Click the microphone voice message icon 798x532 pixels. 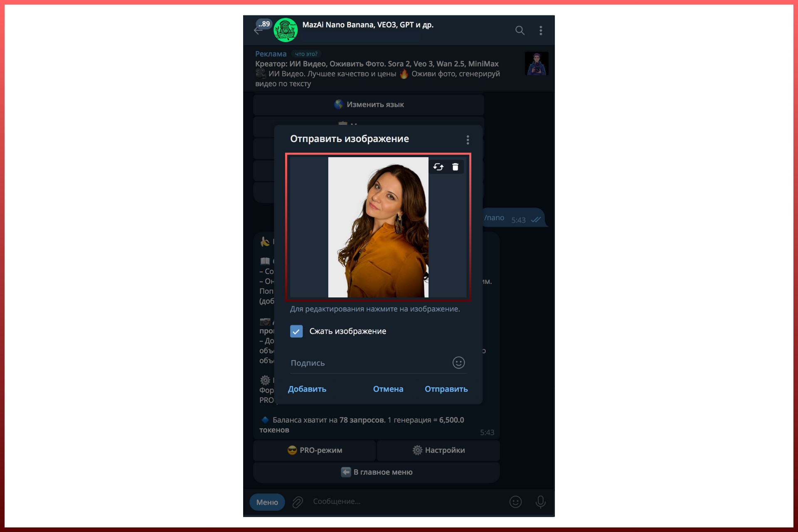click(x=540, y=502)
